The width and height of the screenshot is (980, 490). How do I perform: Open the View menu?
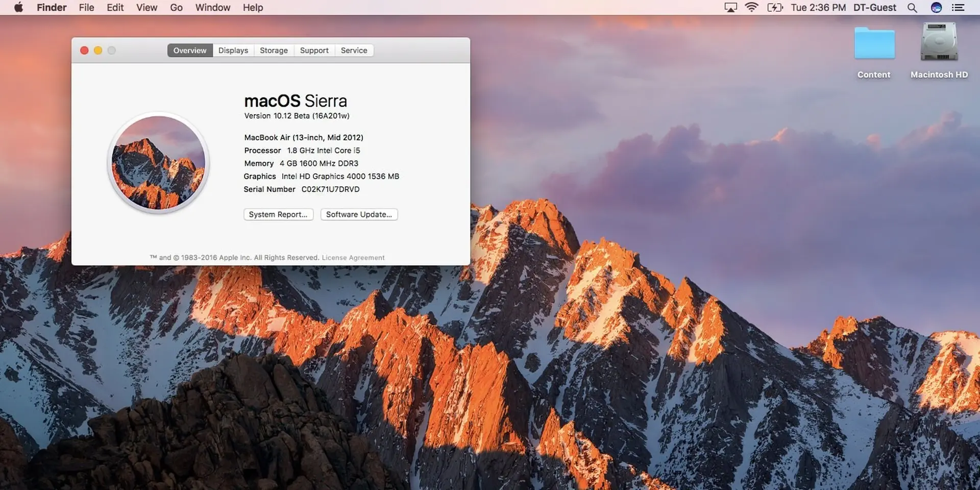[x=146, y=8]
